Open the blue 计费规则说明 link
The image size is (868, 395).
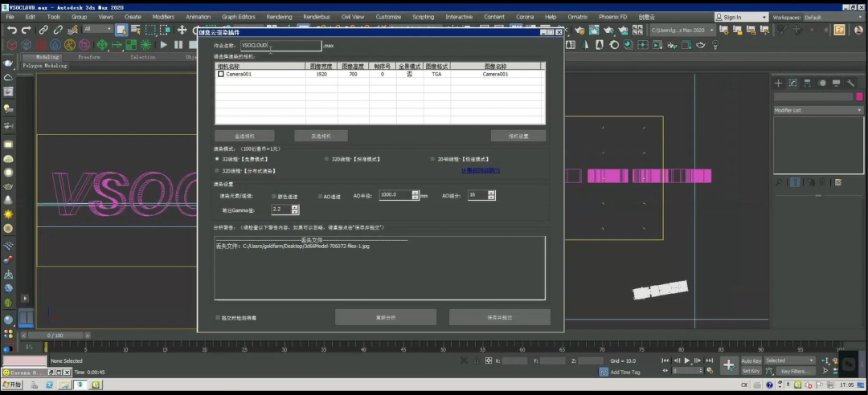(481, 170)
